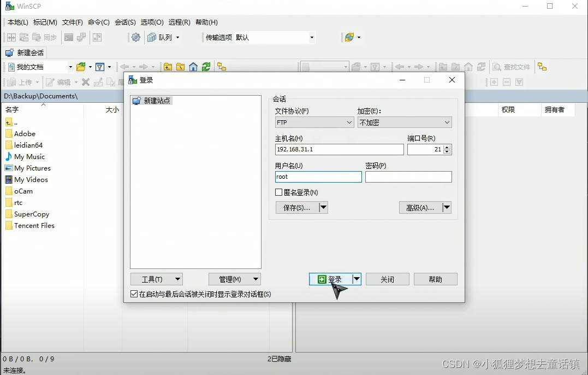Screen dimensions: 588x375
Task: Open the 帮助(H) menu
Action: tap(206, 22)
